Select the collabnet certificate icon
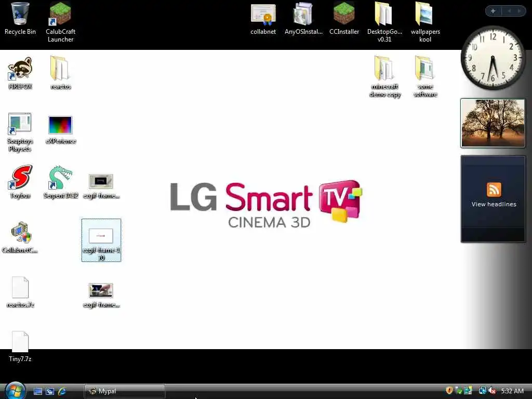This screenshot has height=399, width=532. pyautogui.click(x=263, y=19)
